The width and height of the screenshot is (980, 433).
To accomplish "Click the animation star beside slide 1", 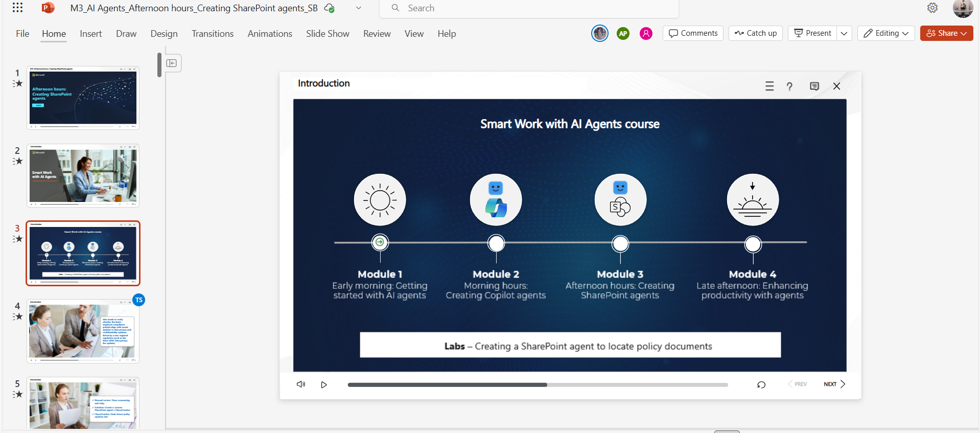I will [x=18, y=83].
